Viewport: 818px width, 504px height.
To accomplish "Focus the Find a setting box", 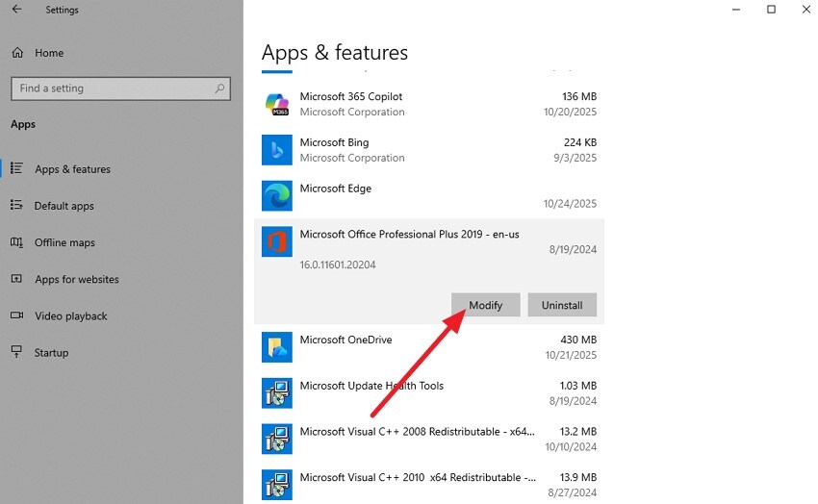I will 120,88.
